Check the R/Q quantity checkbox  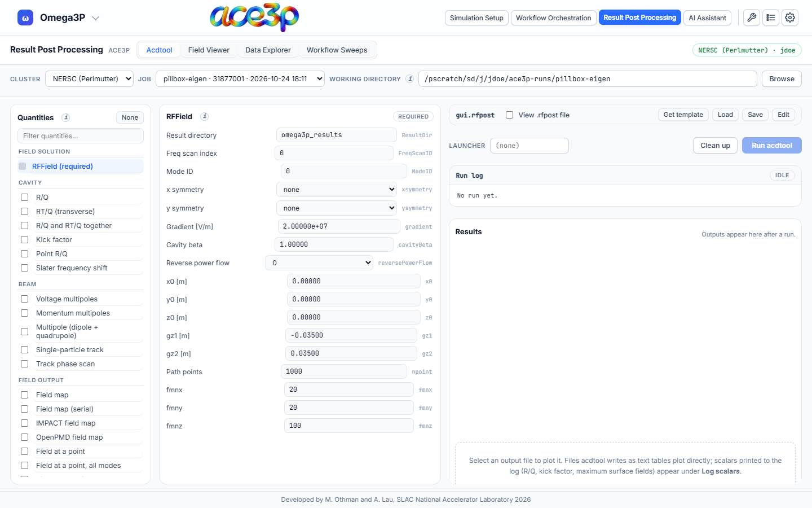(24, 198)
